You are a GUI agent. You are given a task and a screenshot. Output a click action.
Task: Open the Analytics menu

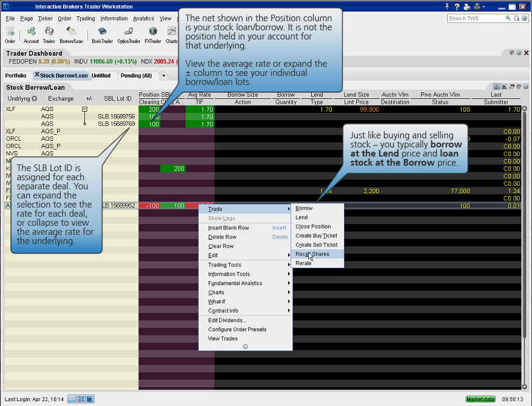(144, 18)
